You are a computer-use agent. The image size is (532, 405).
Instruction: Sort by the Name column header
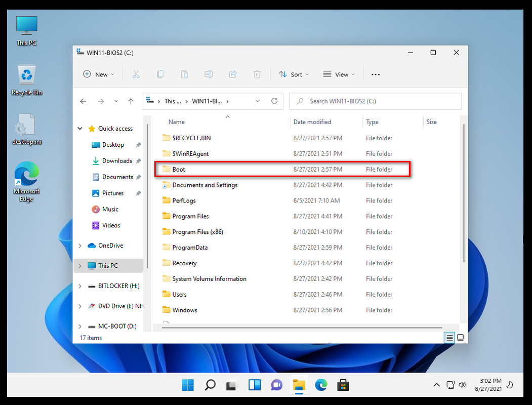[177, 122]
